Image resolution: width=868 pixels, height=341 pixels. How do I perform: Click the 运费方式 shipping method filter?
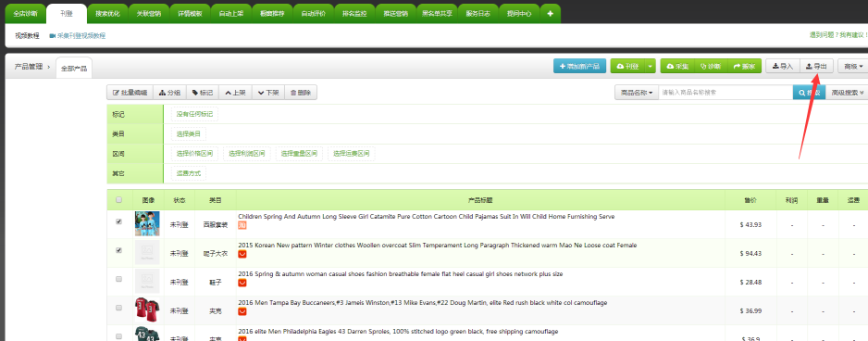pyautogui.click(x=188, y=173)
